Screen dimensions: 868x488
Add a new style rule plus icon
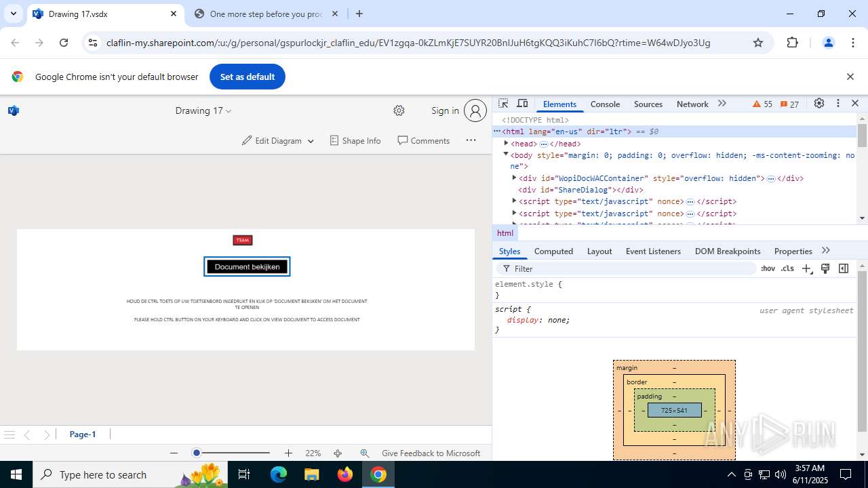coord(807,268)
